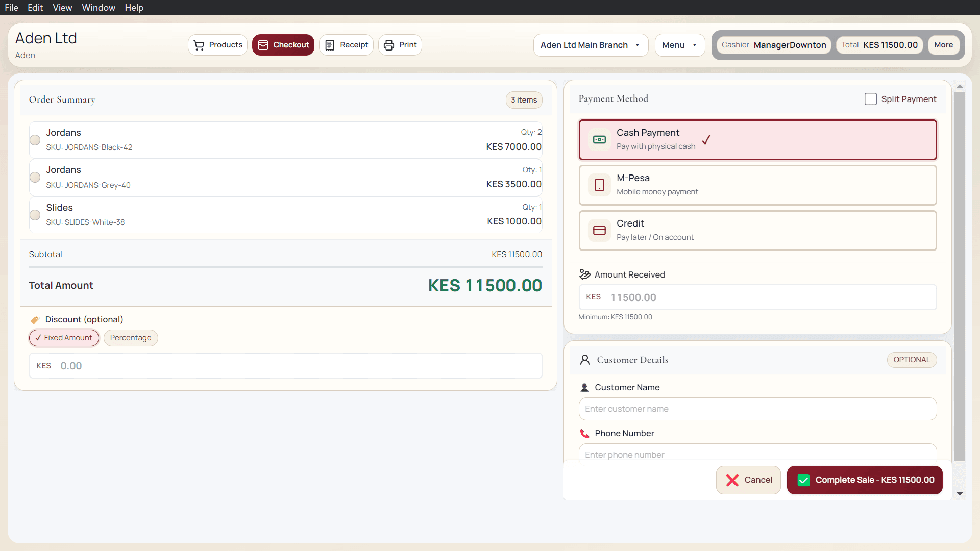This screenshot has height=551, width=980.
Task: Open the Edit menu
Action: click(x=35, y=8)
